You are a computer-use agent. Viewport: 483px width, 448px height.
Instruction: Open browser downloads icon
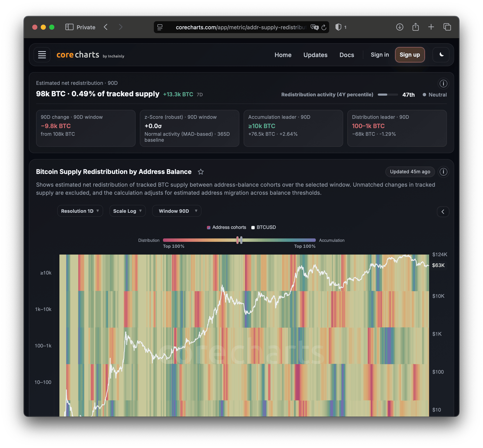[400, 27]
